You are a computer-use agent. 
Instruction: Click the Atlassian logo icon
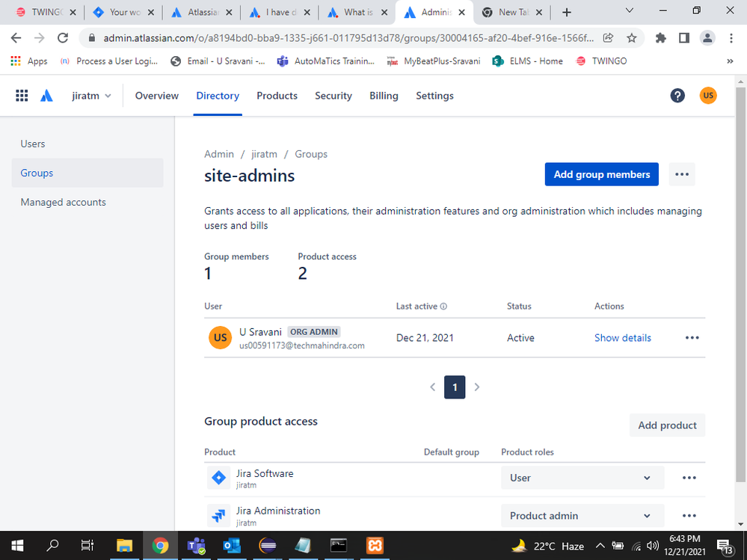(46, 96)
